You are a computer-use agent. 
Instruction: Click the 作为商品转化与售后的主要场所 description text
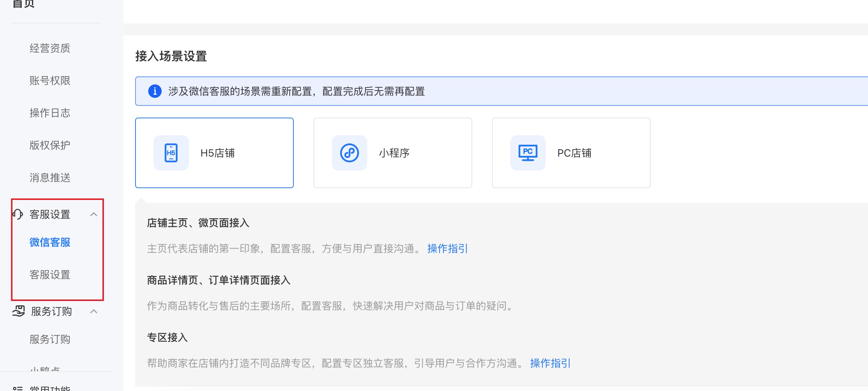click(x=330, y=306)
